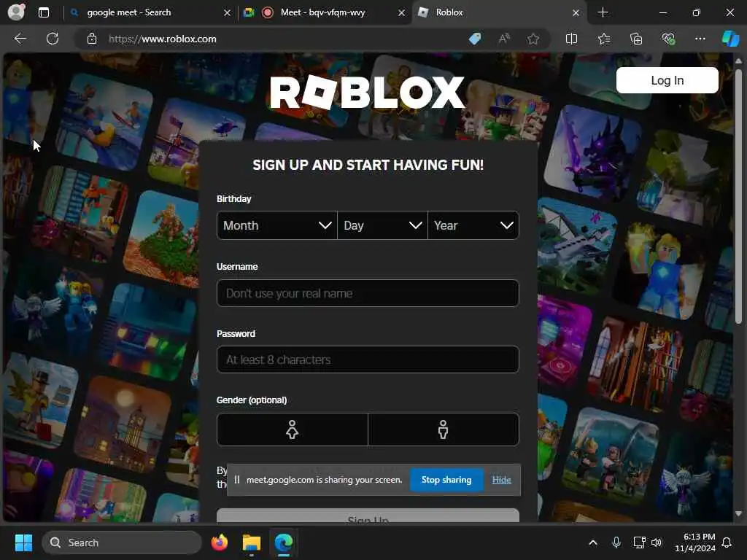747x560 pixels.
Task: Go back with the browser back arrow
Action: 20,39
